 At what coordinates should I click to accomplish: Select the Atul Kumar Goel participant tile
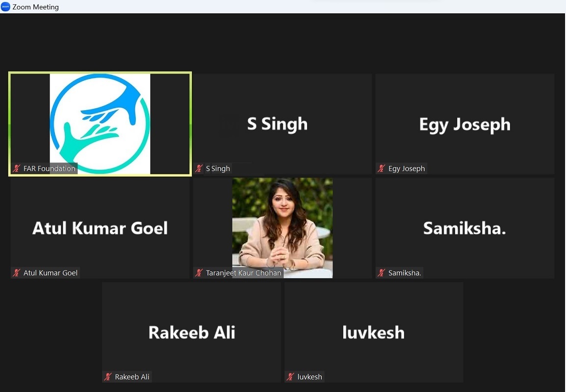[x=100, y=228]
